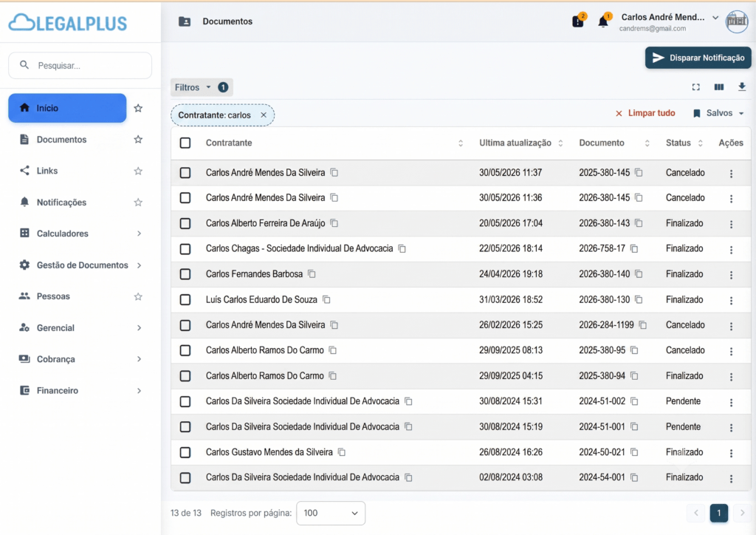Expand the Cobrança submenu
The image size is (756, 535).
[139, 359]
